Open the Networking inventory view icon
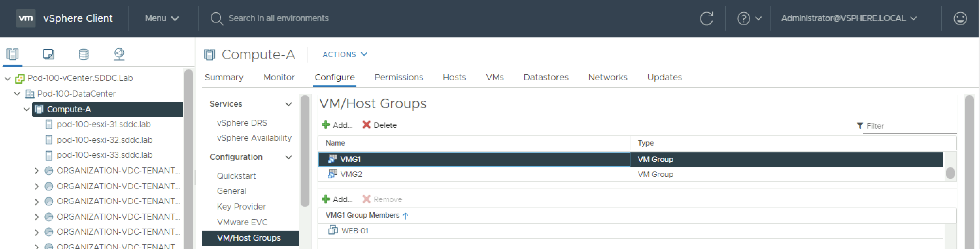The height and width of the screenshot is (249, 980). [x=119, y=54]
